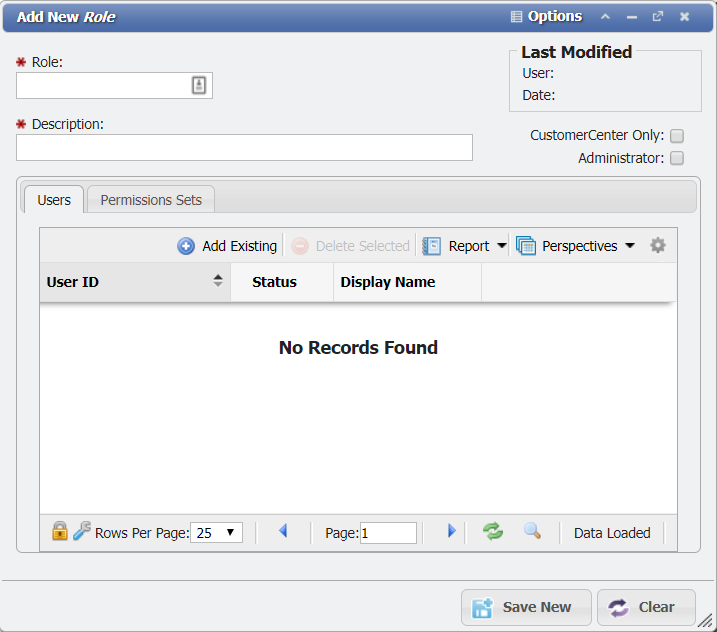This screenshot has height=632, width=717.
Task: Click into the Description text field
Action: coord(244,148)
